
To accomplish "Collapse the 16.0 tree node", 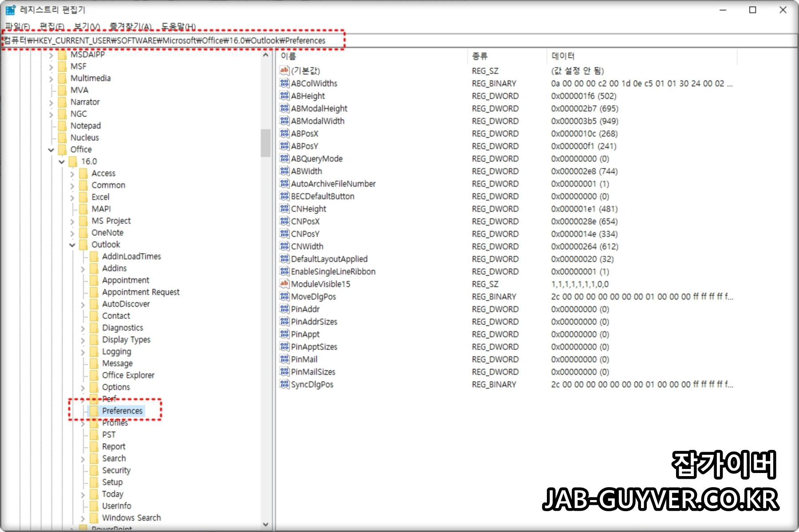I will (62, 162).
